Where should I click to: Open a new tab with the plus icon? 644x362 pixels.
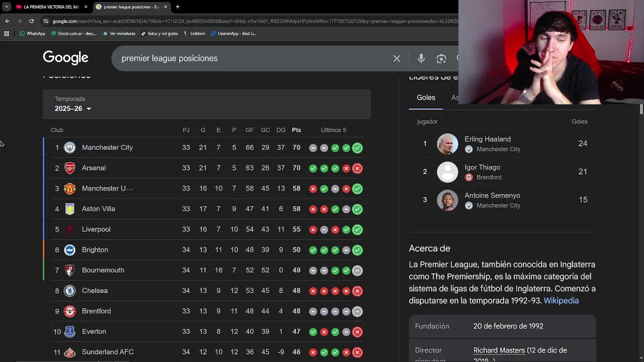point(178,7)
